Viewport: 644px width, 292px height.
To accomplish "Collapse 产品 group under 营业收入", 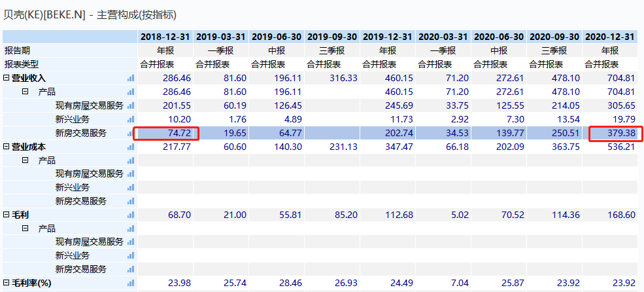I will (25, 92).
